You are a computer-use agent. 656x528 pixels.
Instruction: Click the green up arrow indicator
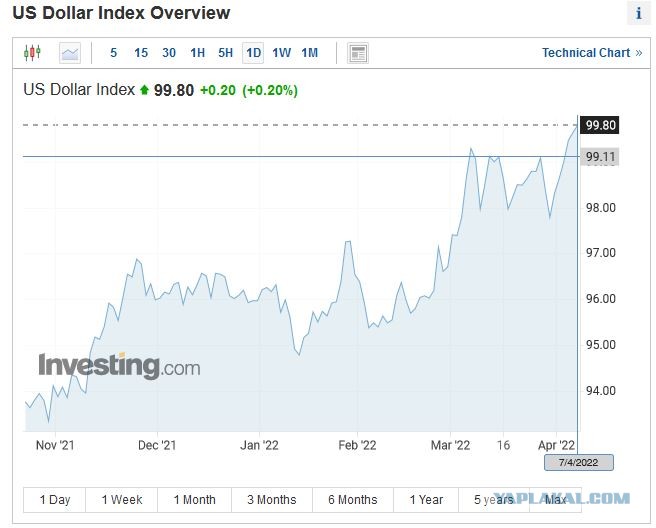tap(144, 90)
